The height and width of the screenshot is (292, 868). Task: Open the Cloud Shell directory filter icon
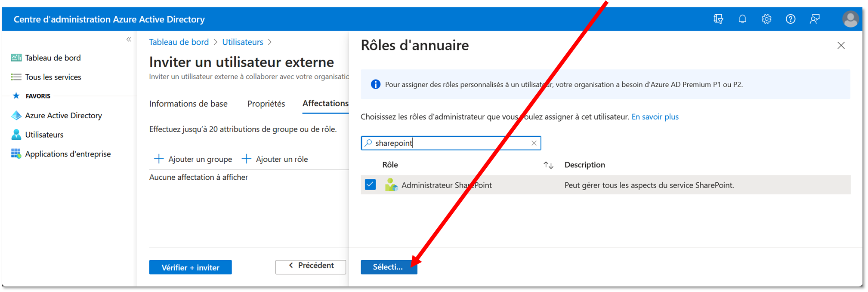tap(718, 19)
